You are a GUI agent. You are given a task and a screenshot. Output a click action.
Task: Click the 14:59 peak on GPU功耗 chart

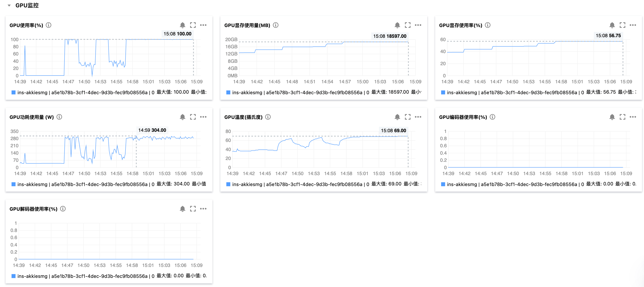tap(136, 136)
